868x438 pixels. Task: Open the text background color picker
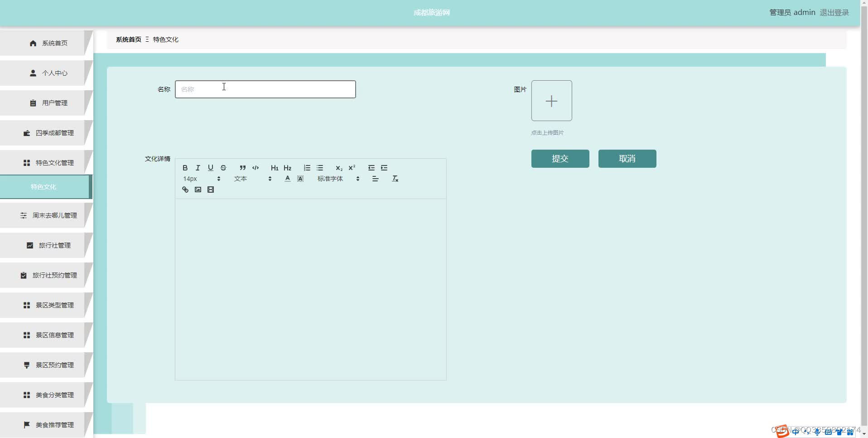[x=300, y=179]
